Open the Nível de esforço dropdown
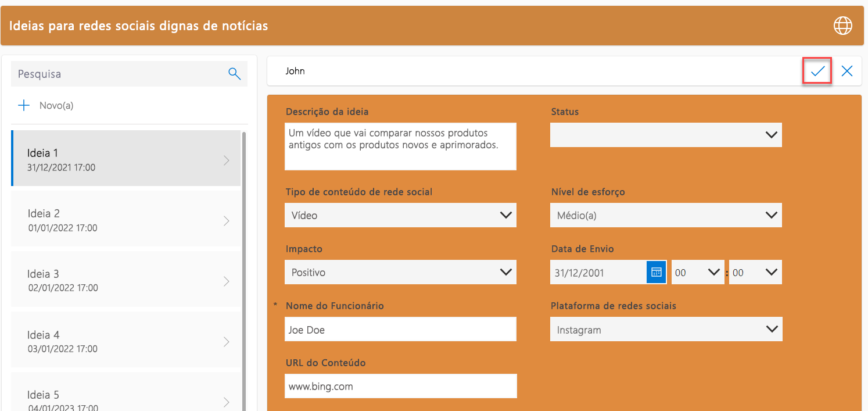The width and height of the screenshot is (868, 411). 666,215
